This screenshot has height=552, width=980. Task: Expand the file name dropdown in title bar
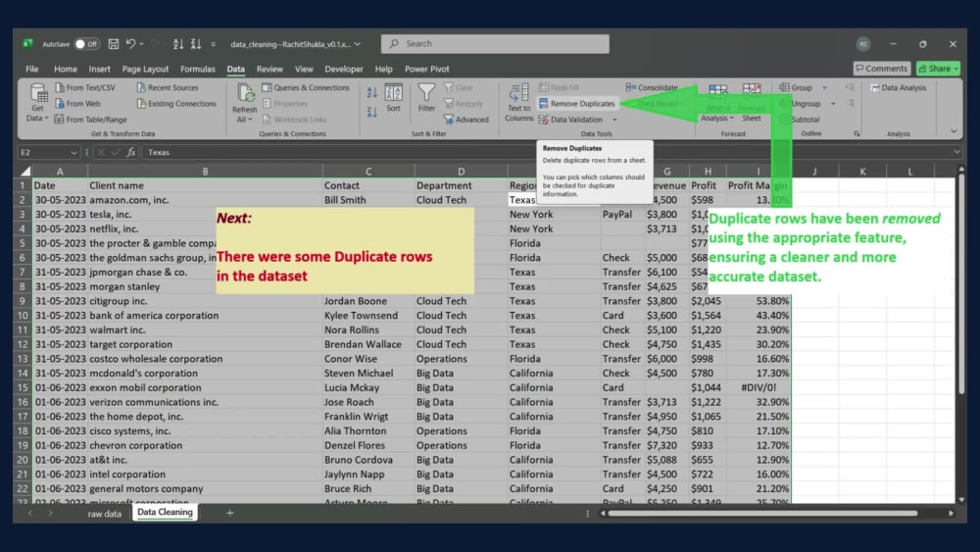coord(358,44)
